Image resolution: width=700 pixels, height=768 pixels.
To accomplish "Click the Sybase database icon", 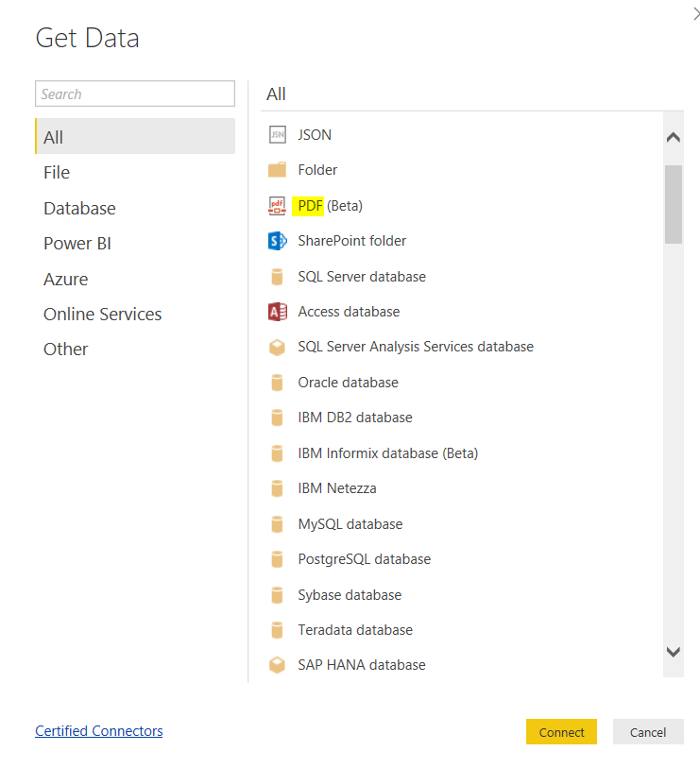I will (x=277, y=595).
